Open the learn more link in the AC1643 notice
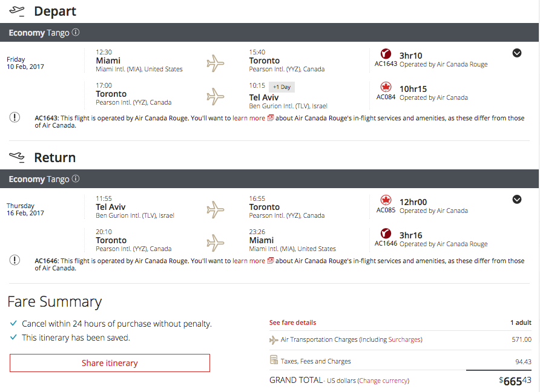The image size is (540, 392). [249, 118]
